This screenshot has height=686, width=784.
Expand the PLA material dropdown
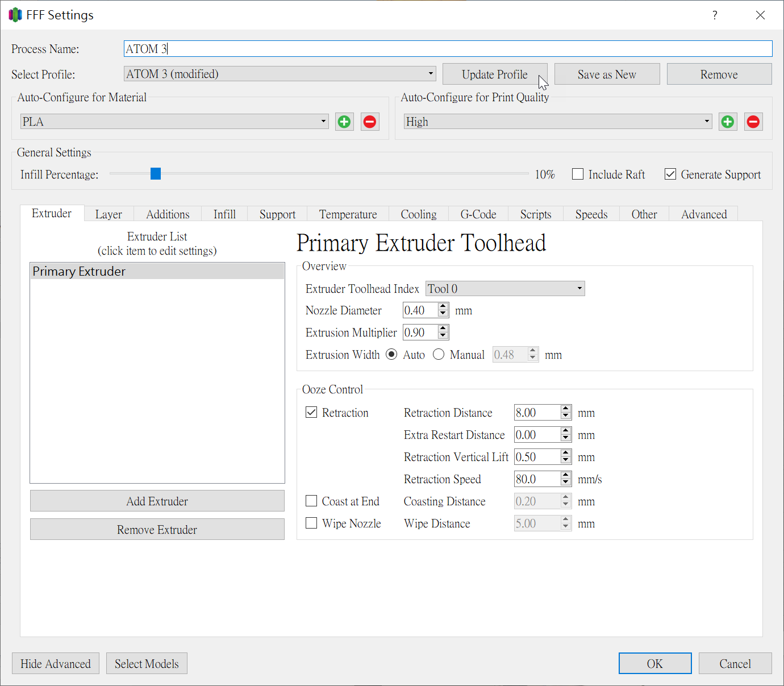point(174,122)
